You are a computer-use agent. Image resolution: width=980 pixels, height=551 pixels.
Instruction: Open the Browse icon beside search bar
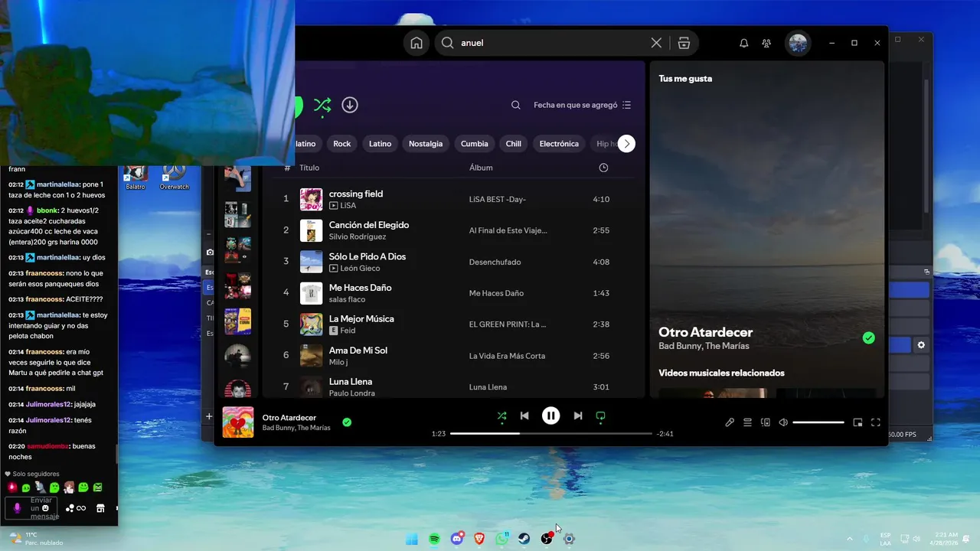click(x=684, y=43)
